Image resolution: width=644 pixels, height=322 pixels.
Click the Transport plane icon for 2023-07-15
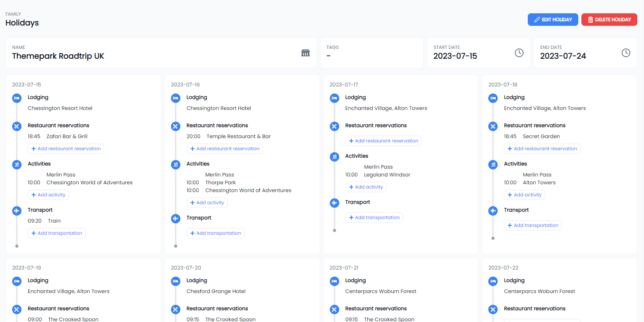(x=17, y=211)
